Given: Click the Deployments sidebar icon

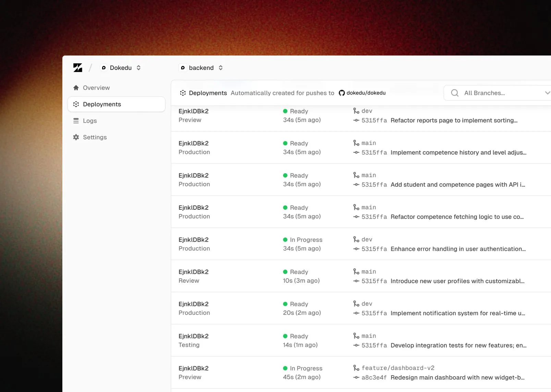Looking at the screenshot, I should coord(76,104).
